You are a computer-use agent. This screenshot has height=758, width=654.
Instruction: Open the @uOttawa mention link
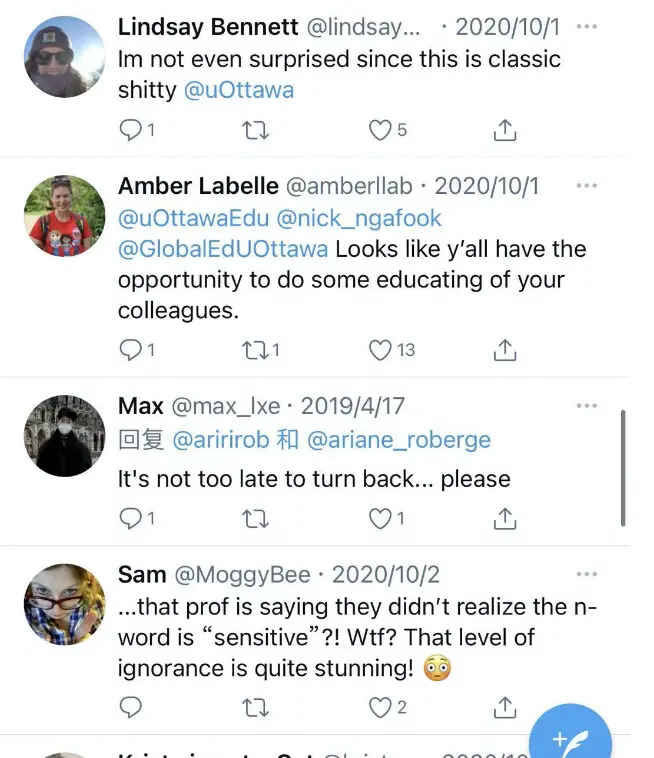[240, 90]
